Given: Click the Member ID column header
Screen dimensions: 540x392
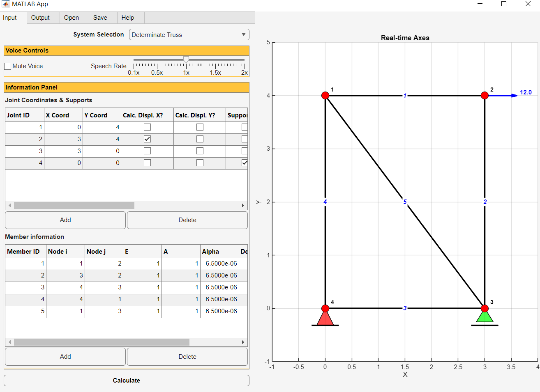Looking at the screenshot, I should pos(25,252).
